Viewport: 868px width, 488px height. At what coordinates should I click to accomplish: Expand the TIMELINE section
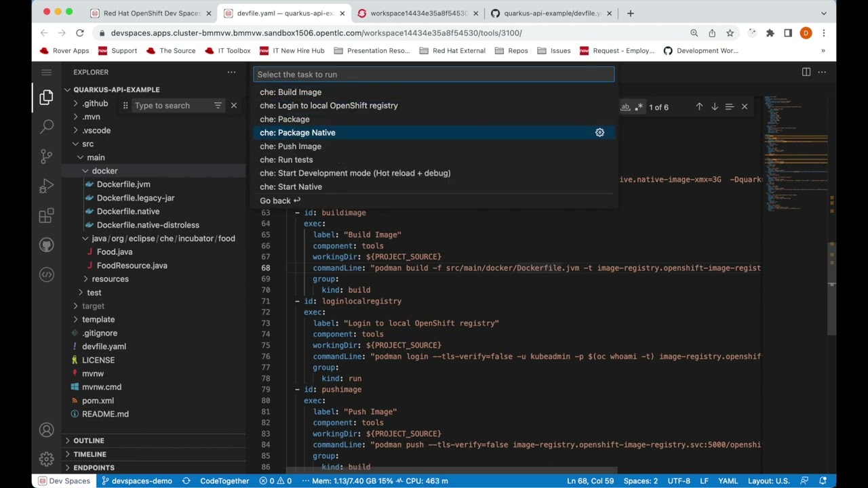click(x=90, y=454)
